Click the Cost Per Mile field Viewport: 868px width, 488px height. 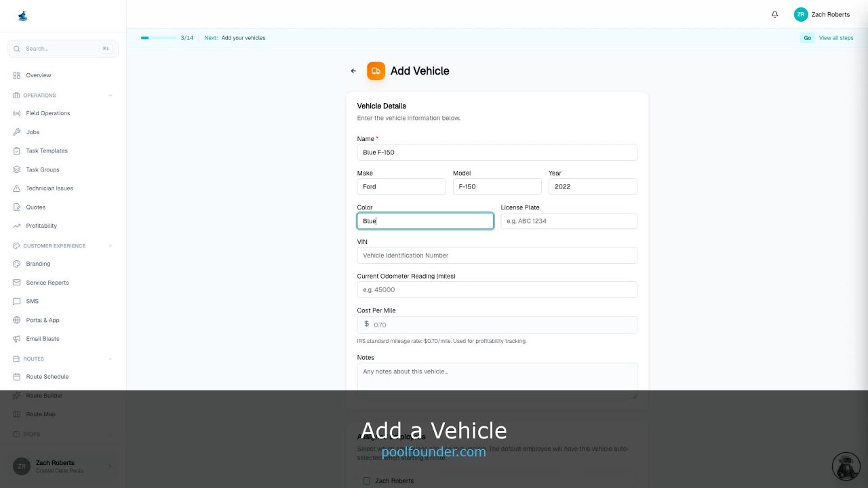coord(497,325)
